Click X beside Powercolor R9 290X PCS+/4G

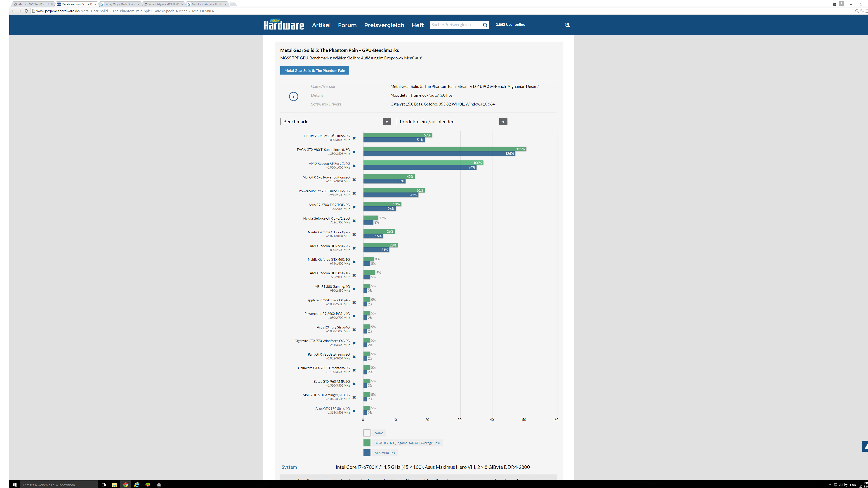(x=354, y=316)
